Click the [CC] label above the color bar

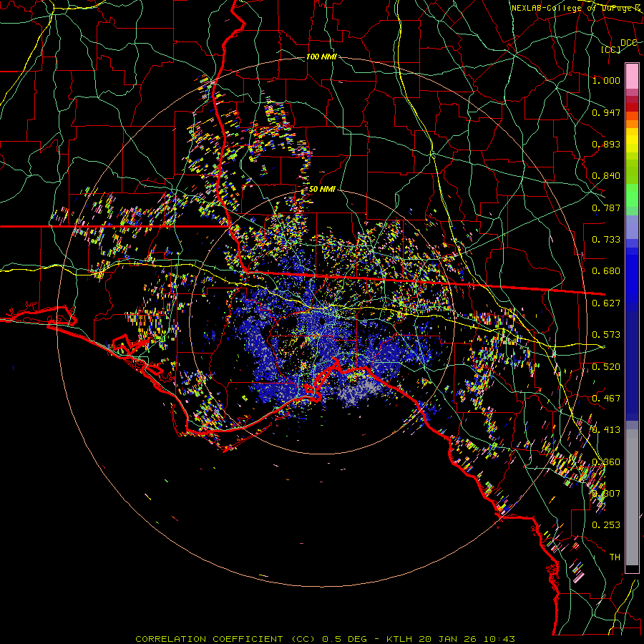tap(611, 49)
